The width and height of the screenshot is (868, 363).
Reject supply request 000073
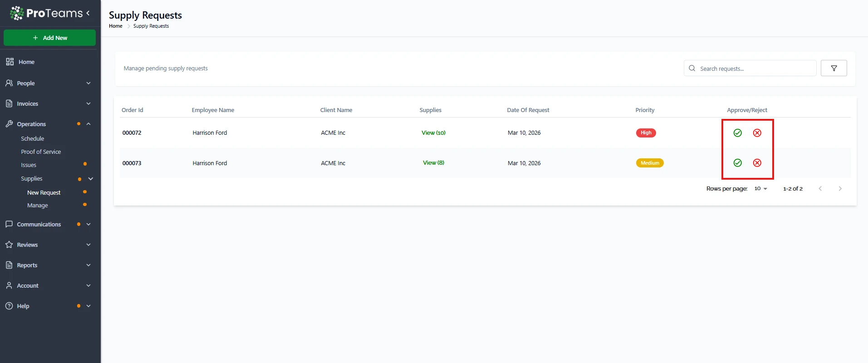pyautogui.click(x=757, y=163)
